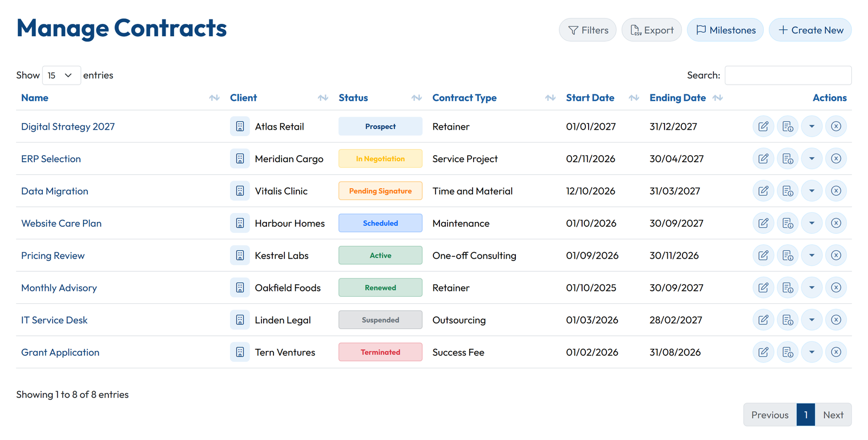Expand more actions for Monthly Advisory

[812, 288]
